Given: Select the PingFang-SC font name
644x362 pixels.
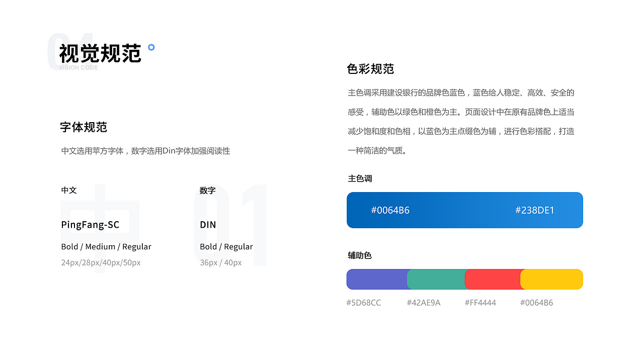Looking at the screenshot, I should pos(90,224).
